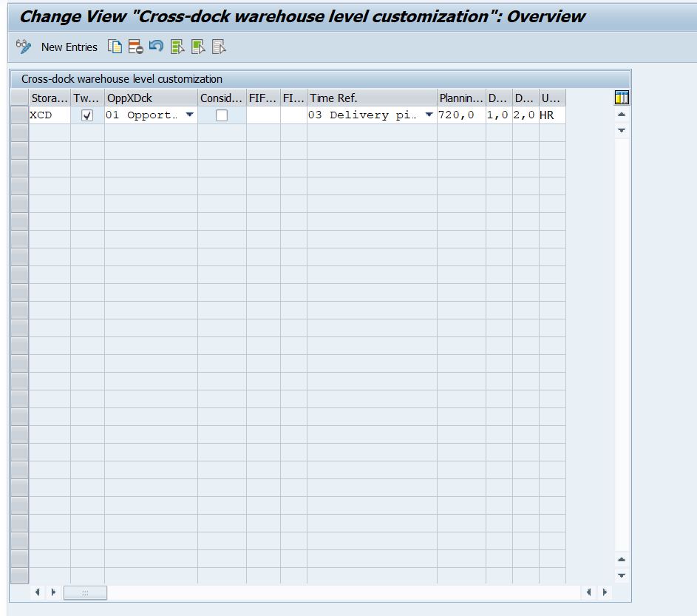Click far-right horizontal scroll right arrow

pyautogui.click(x=605, y=592)
